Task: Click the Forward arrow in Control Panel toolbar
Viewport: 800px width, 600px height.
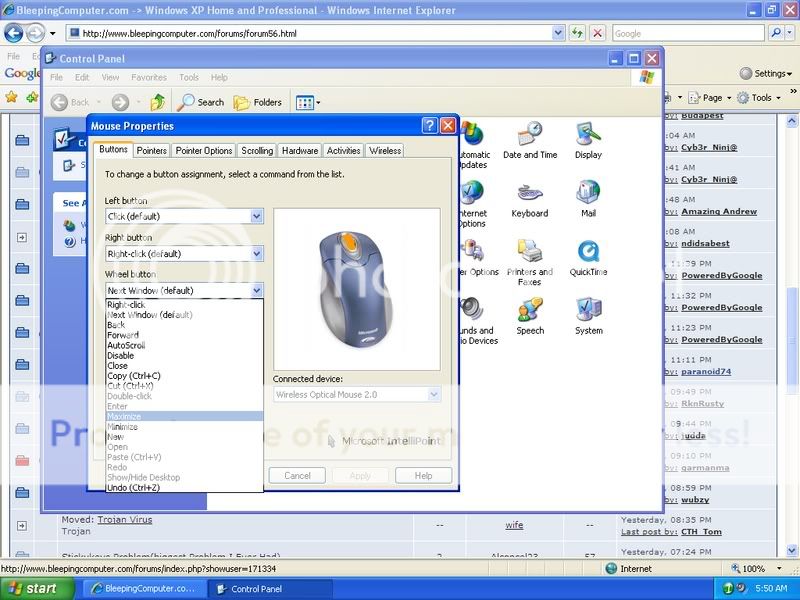Action: point(120,103)
